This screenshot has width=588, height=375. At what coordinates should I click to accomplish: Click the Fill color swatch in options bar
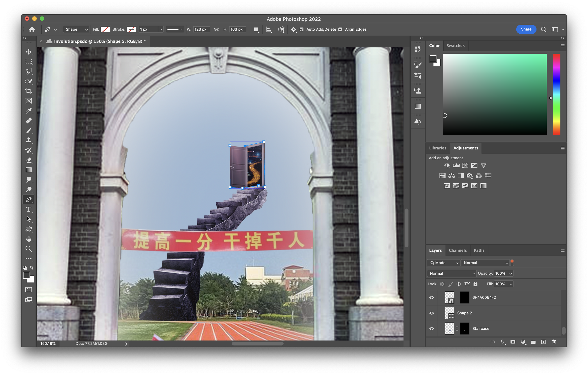coord(105,29)
